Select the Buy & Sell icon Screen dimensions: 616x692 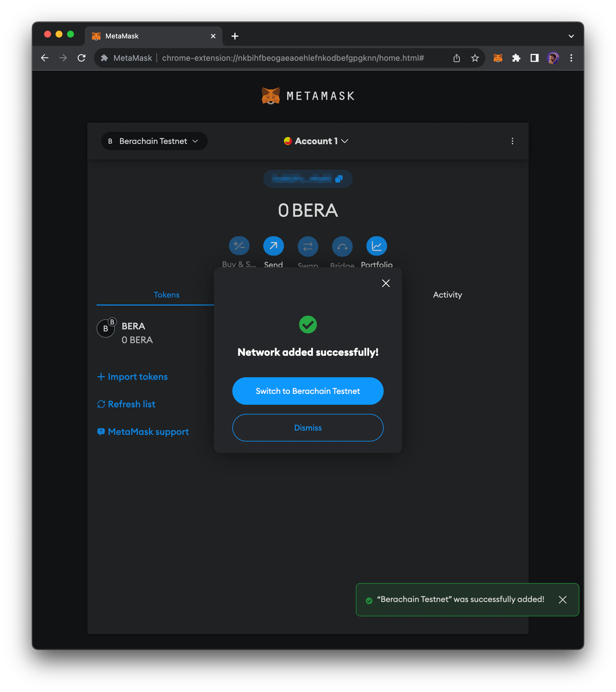click(239, 246)
